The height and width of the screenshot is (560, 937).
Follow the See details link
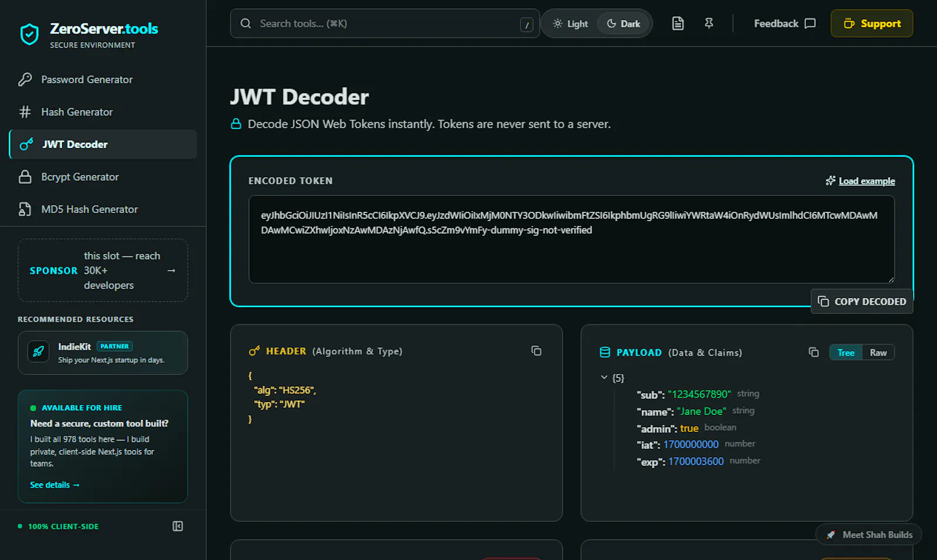(x=54, y=485)
